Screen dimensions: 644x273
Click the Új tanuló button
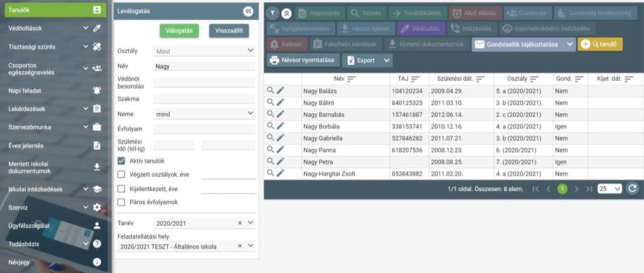[x=600, y=44]
